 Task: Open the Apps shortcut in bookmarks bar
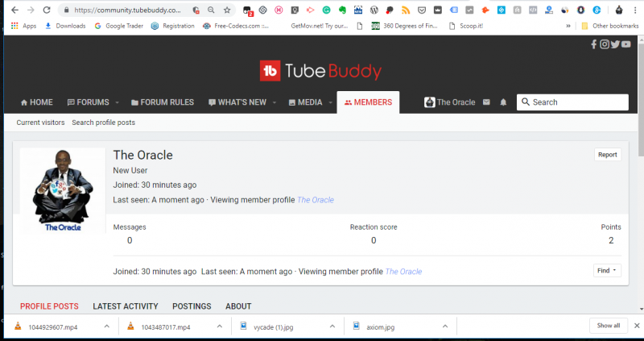23,26
